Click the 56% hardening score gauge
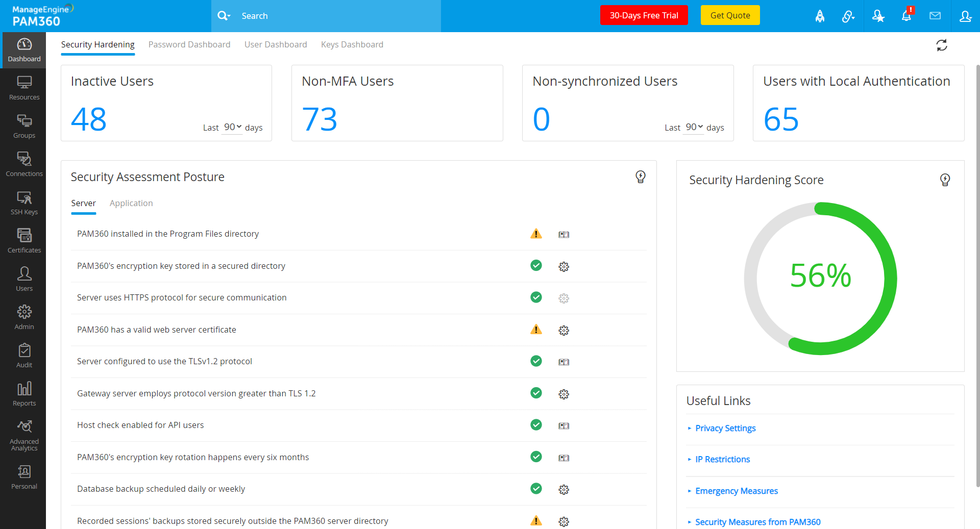Image resolution: width=980 pixels, height=529 pixels. pyautogui.click(x=820, y=276)
